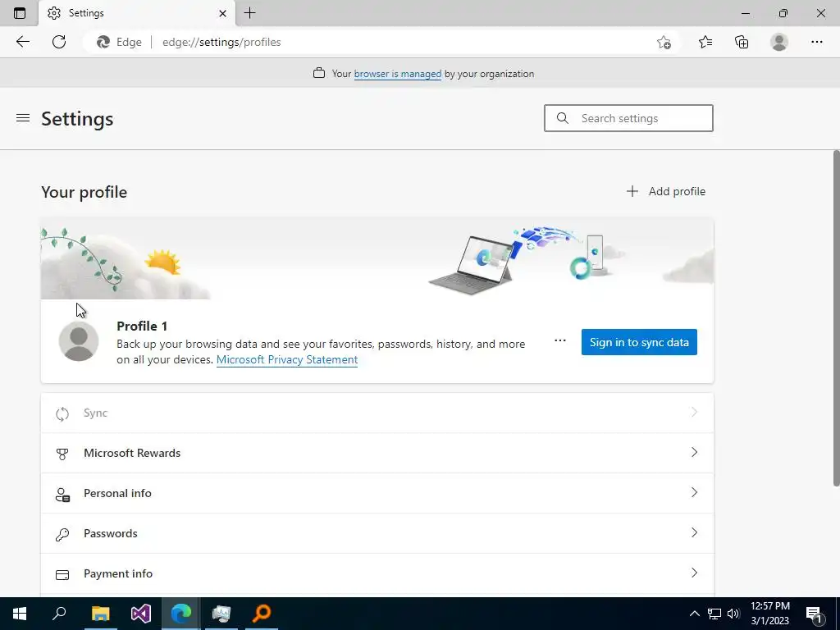Open the Favorites list
Image resolution: width=840 pixels, height=630 pixels.
[x=705, y=42]
